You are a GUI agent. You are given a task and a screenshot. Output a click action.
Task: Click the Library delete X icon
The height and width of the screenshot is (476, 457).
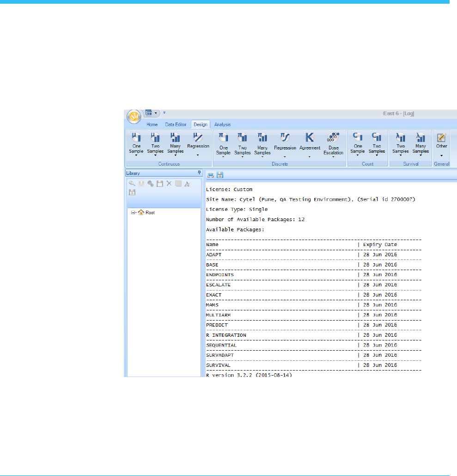[169, 183]
